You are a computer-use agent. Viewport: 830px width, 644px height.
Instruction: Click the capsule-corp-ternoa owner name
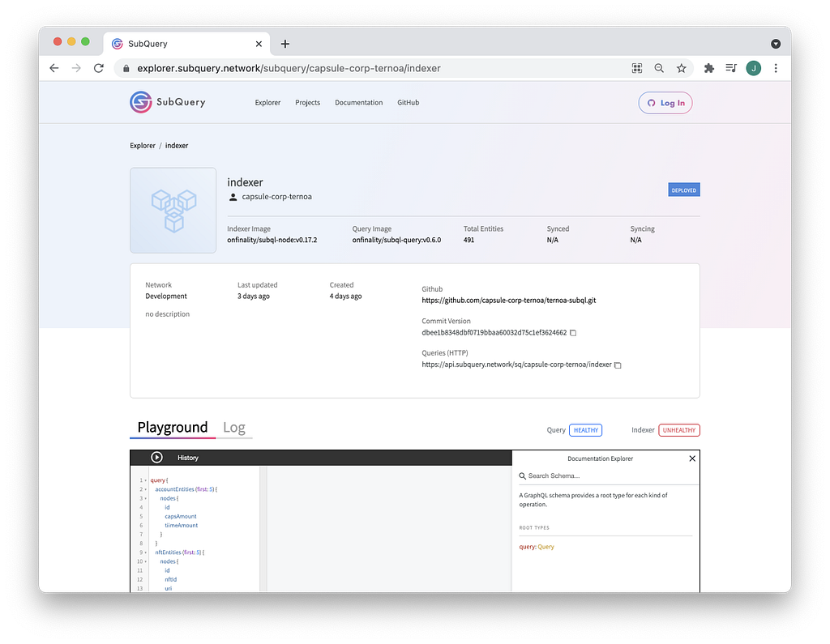(277, 197)
